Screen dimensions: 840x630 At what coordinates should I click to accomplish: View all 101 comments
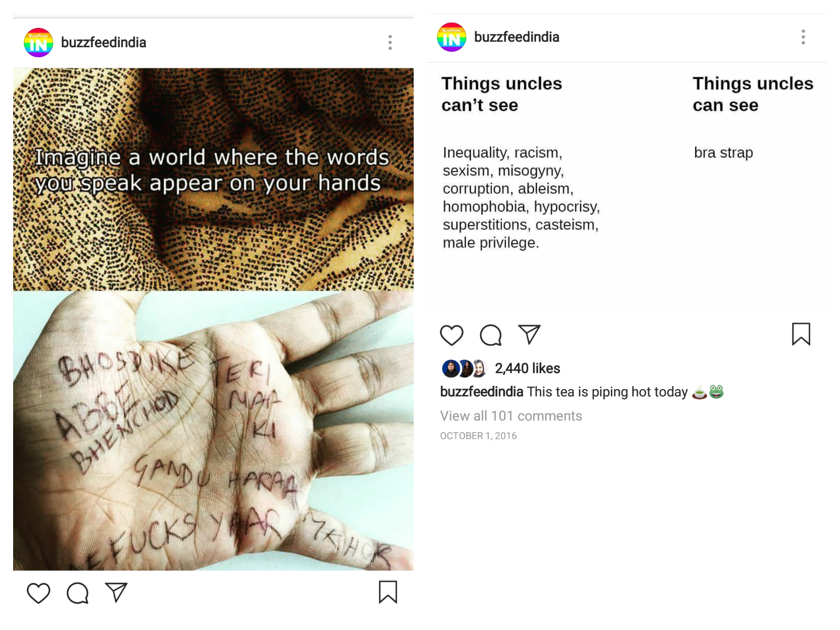(511, 416)
